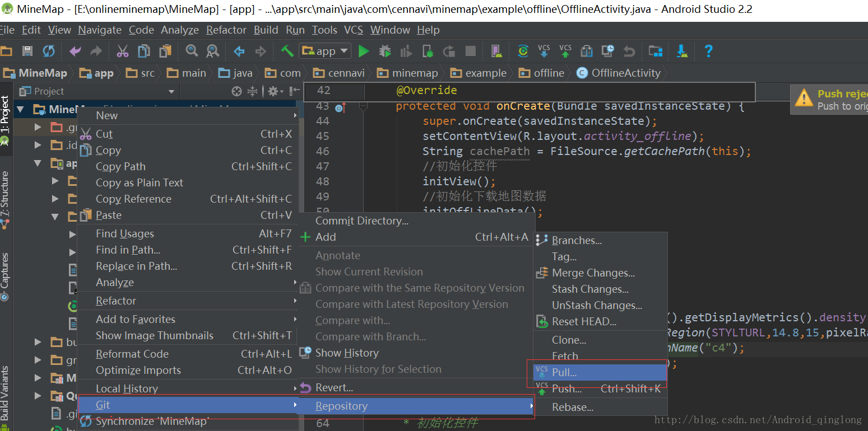
Task: Collapse the app module tree node
Action: 38,163
